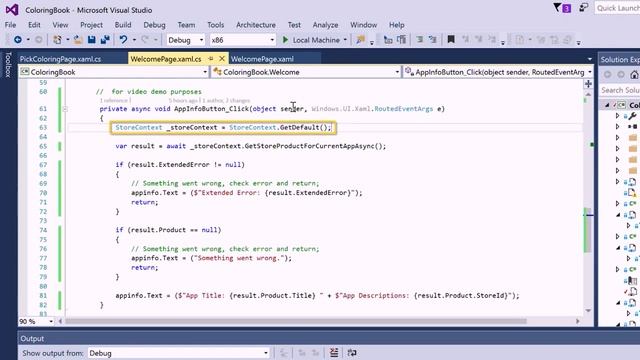Click in the Quick Launch search box
This screenshot has width=640, height=360.
coord(617,8)
